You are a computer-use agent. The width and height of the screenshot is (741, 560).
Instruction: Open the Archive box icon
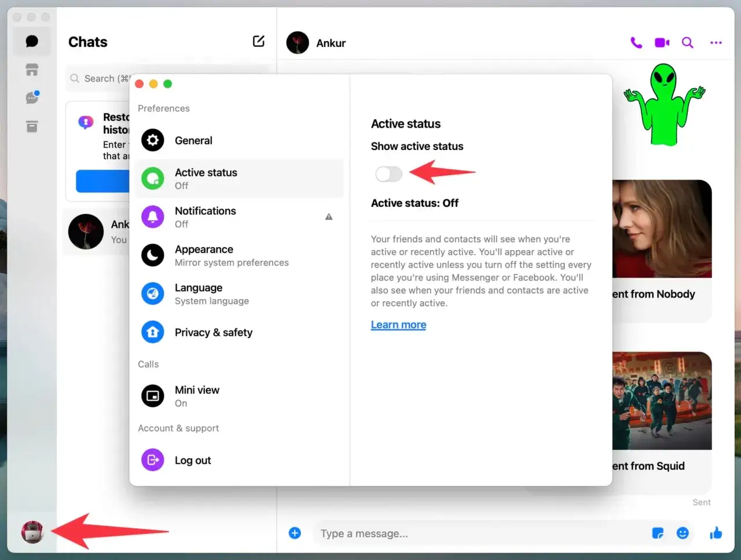point(32,126)
